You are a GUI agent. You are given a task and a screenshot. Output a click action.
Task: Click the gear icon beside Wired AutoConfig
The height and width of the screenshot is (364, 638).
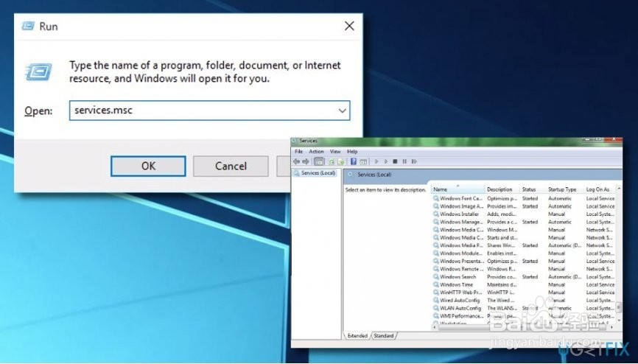(436, 301)
